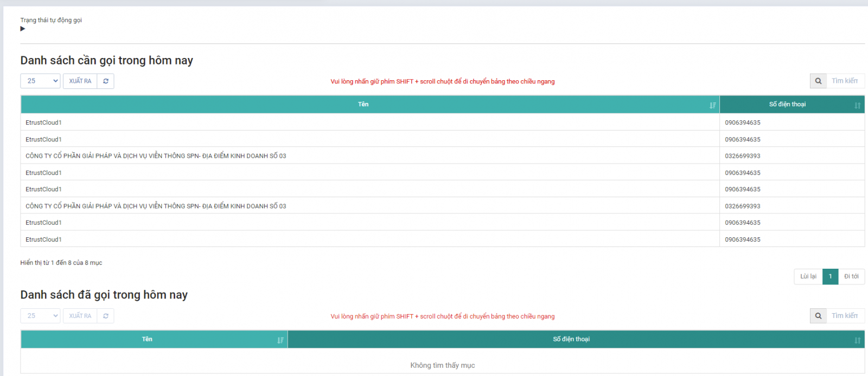The image size is (868, 376).
Task: Click phone number 0326699393 in third row
Action: point(743,156)
